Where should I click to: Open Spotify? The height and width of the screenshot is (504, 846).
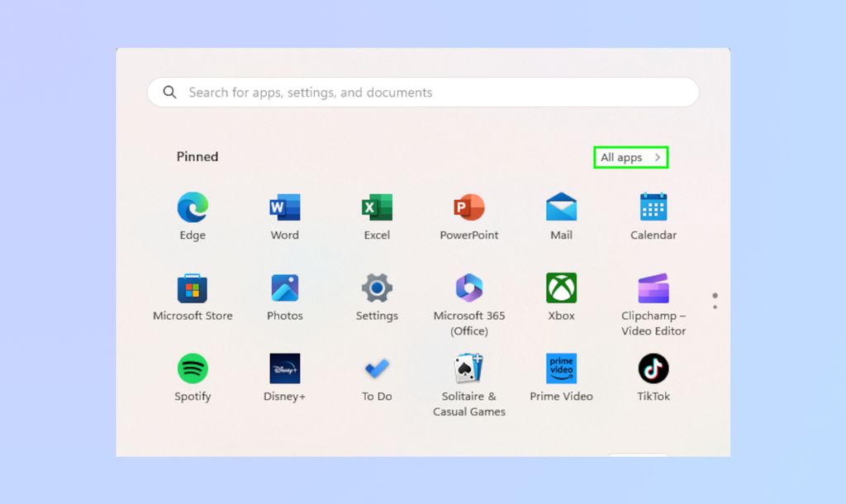point(192,369)
